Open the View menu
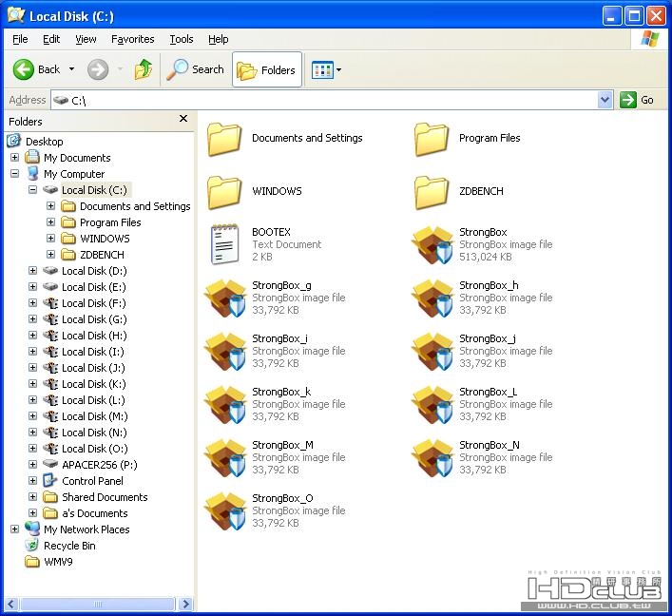672x616 pixels. tap(86, 39)
